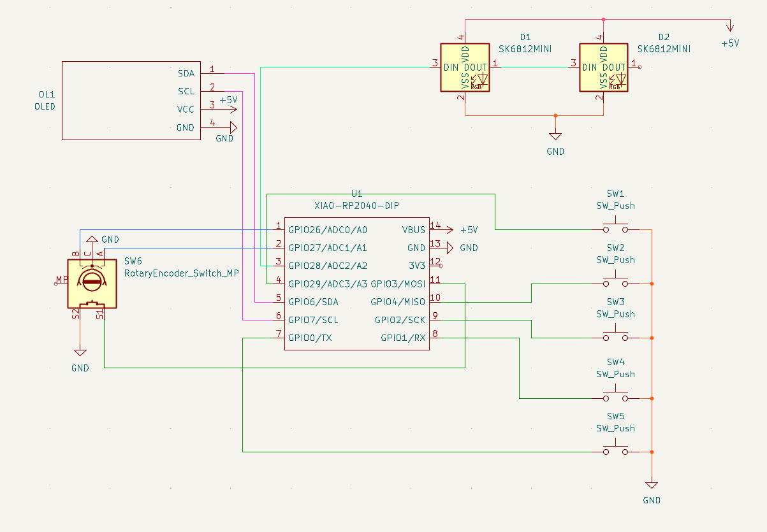Click the U1 reference designator

356,193
